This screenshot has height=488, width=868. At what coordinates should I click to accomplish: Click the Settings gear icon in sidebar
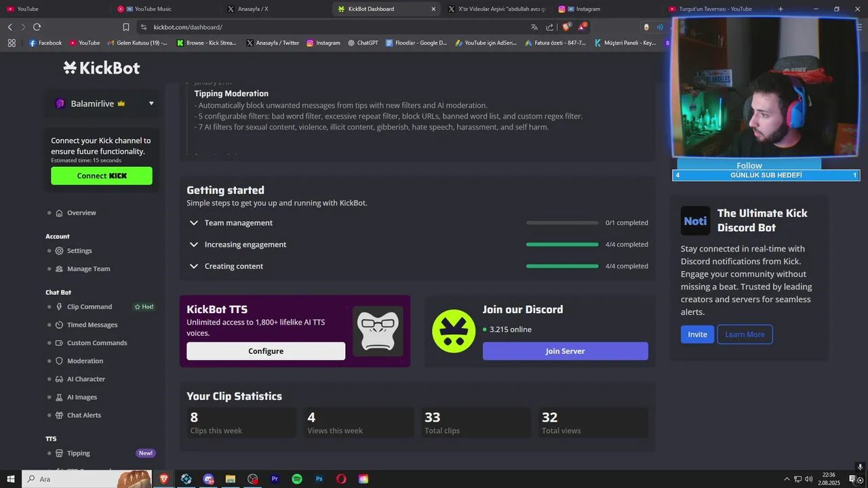pos(59,251)
